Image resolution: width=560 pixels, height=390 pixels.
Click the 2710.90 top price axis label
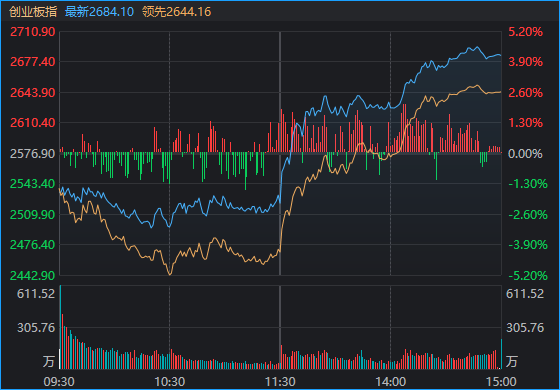point(32,32)
